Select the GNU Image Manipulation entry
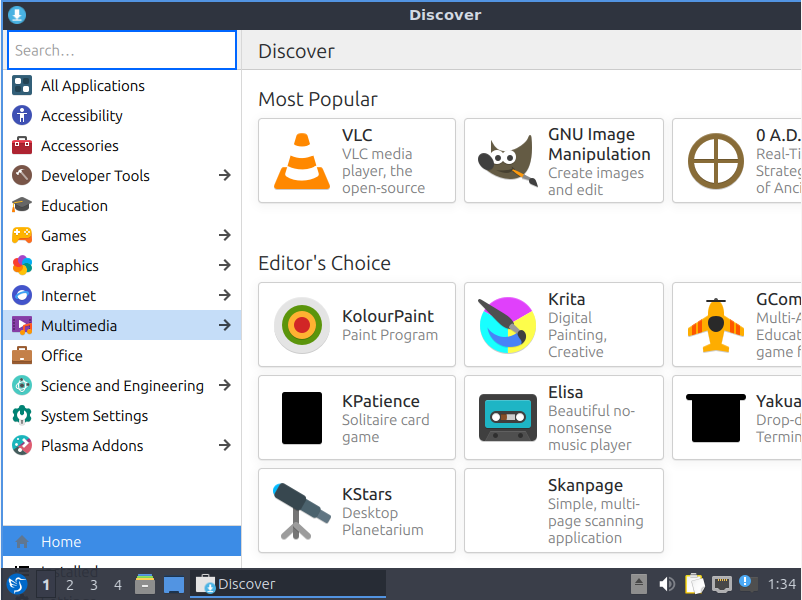The image size is (802, 600). click(x=563, y=160)
